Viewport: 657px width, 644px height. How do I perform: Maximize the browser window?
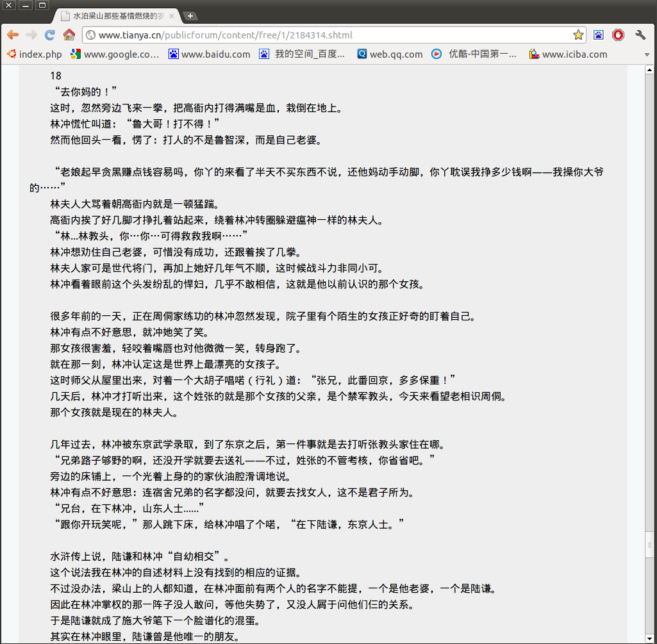pos(42,5)
